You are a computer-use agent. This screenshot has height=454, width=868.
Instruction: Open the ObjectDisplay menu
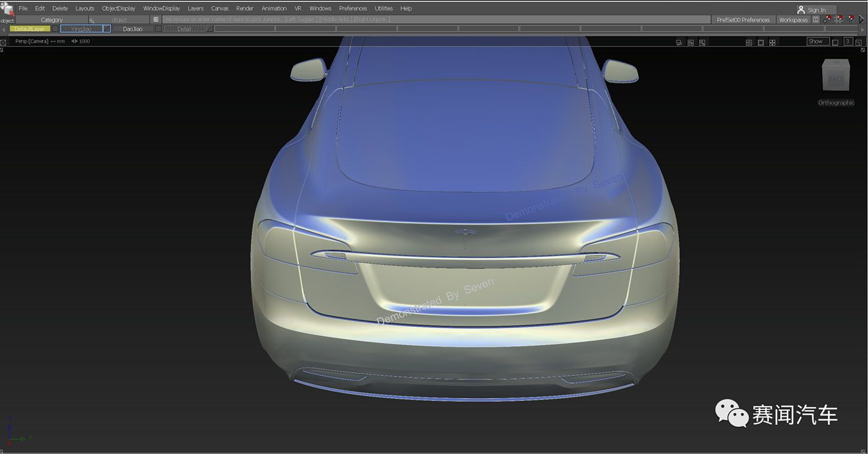118,9
